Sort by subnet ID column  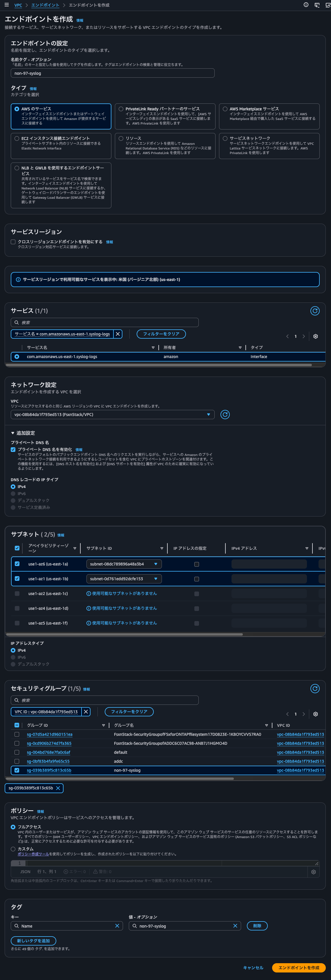coord(162,548)
